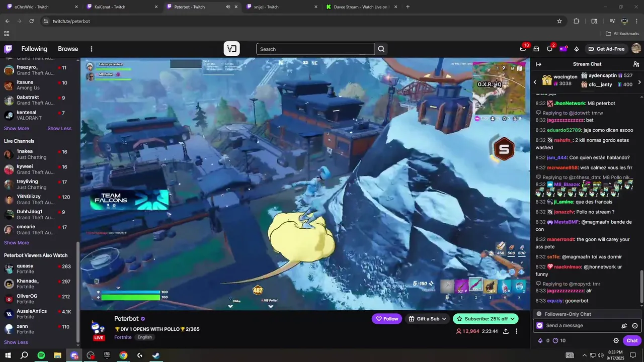Open All Bookmarks folder
The width and height of the screenshot is (644, 362).
pos(622,34)
